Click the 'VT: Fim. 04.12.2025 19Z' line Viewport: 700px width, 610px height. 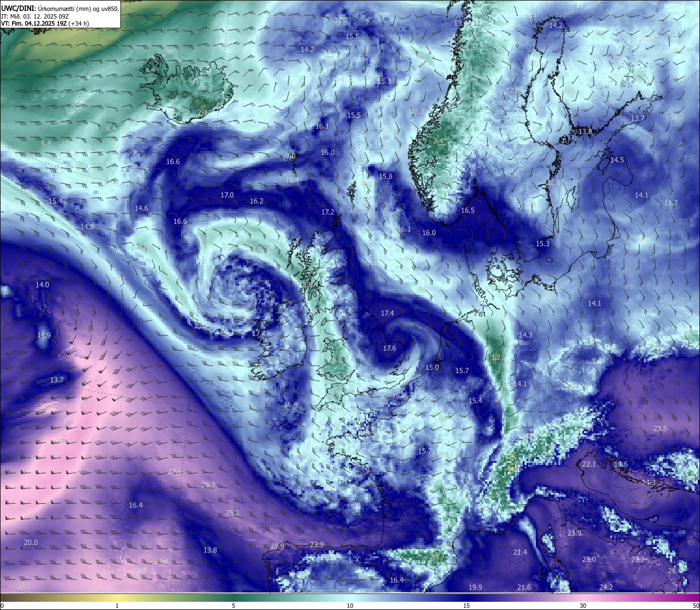(34, 24)
